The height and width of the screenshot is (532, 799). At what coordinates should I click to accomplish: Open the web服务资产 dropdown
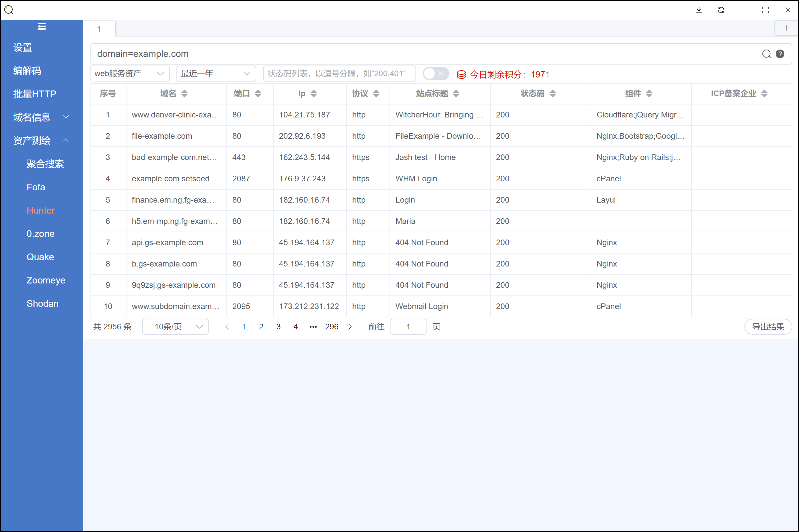(129, 74)
